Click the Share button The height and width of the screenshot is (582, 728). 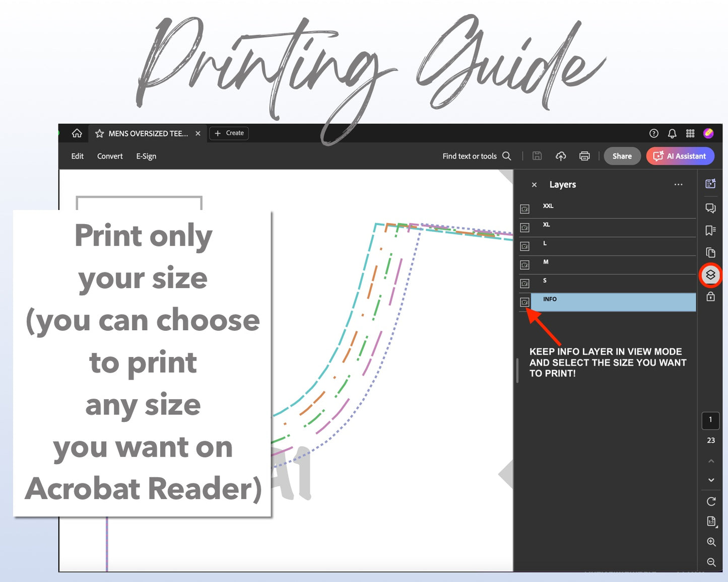(622, 156)
